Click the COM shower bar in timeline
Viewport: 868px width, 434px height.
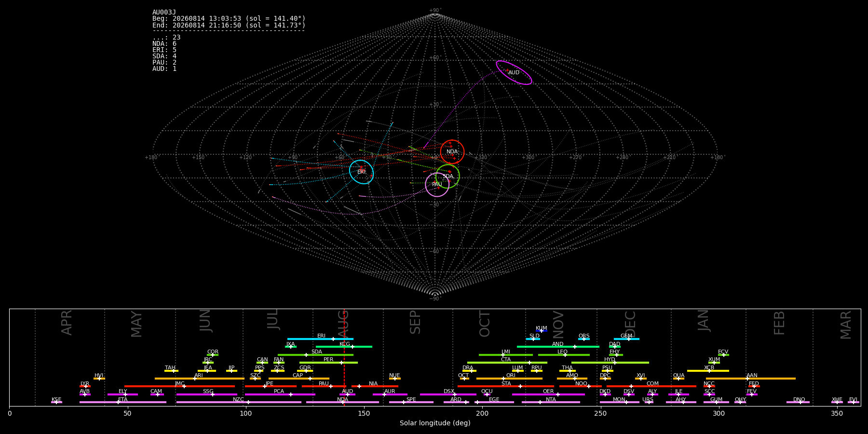coord(652,386)
